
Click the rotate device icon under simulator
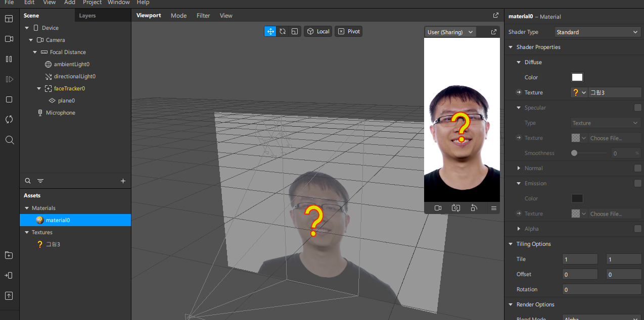pyautogui.click(x=474, y=208)
